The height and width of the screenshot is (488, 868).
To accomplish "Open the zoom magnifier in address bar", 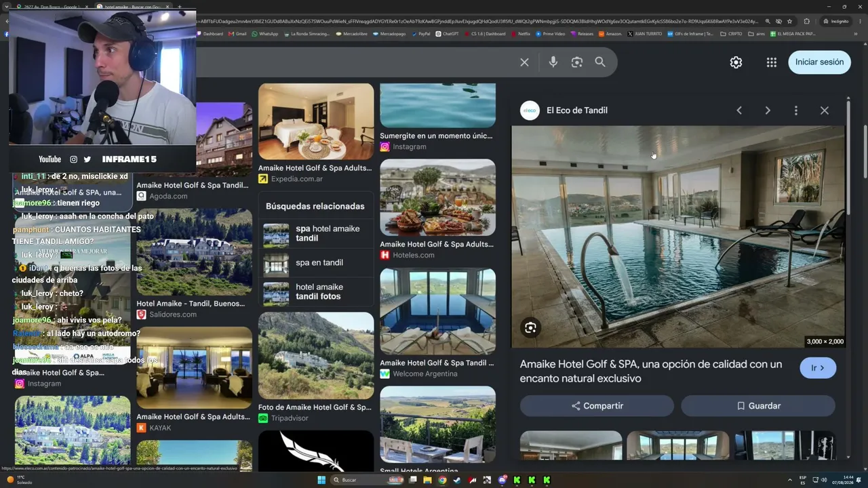I will pos(768,21).
